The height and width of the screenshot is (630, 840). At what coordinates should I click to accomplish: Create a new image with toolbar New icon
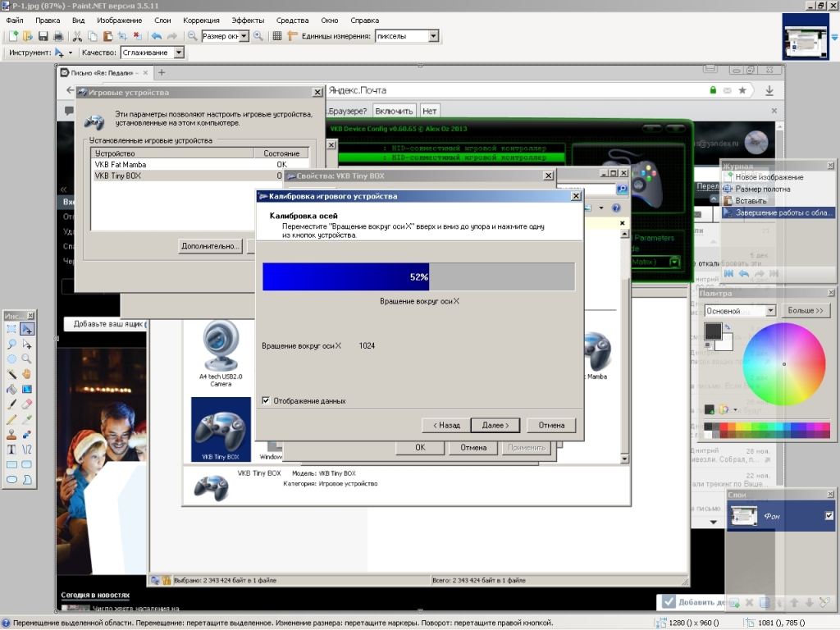(x=13, y=36)
